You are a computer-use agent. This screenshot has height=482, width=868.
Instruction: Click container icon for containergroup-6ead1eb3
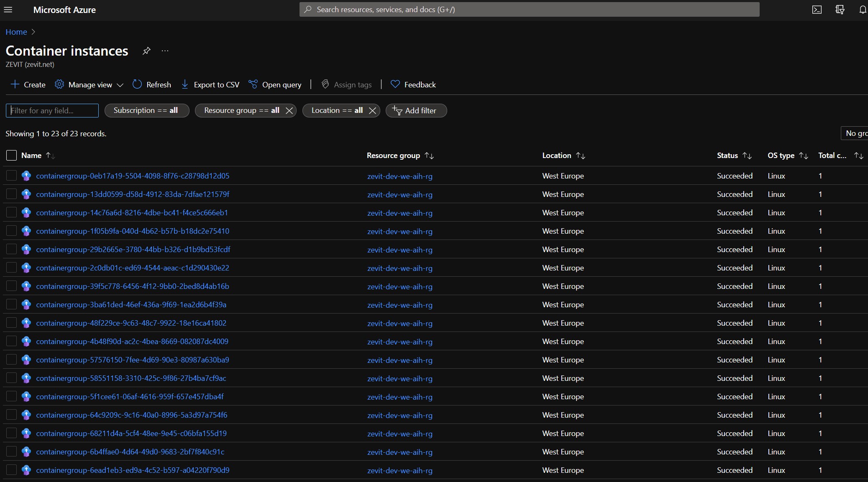pos(26,470)
